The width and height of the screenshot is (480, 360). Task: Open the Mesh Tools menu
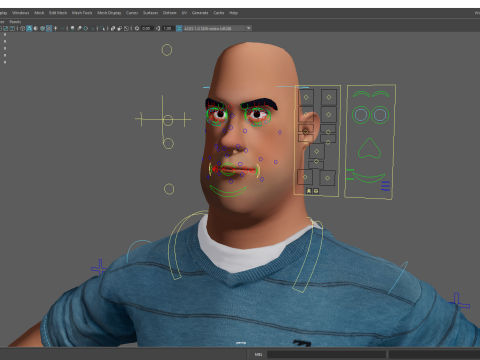point(82,13)
